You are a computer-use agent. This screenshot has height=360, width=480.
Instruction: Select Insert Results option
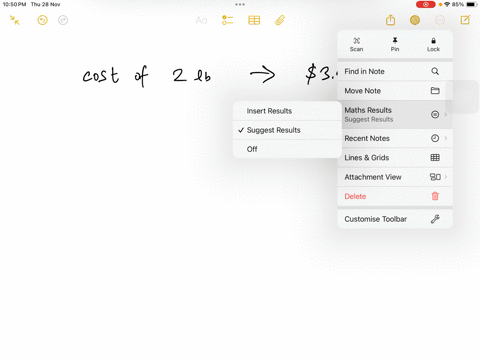[287, 111]
